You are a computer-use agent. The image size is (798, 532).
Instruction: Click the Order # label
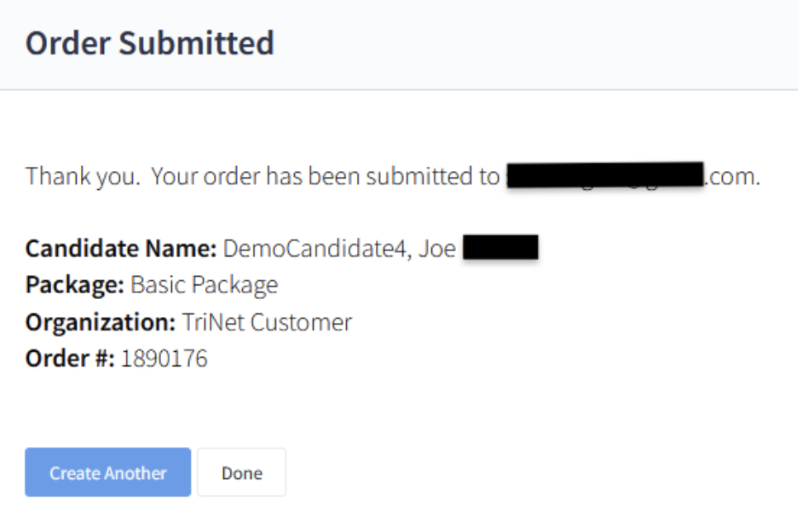click(x=69, y=359)
